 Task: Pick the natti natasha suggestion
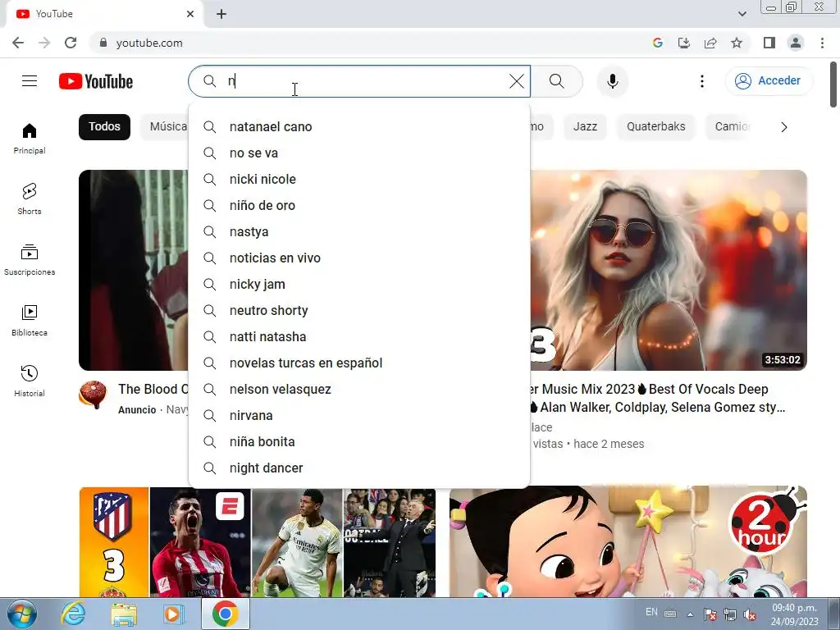[359, 337]
